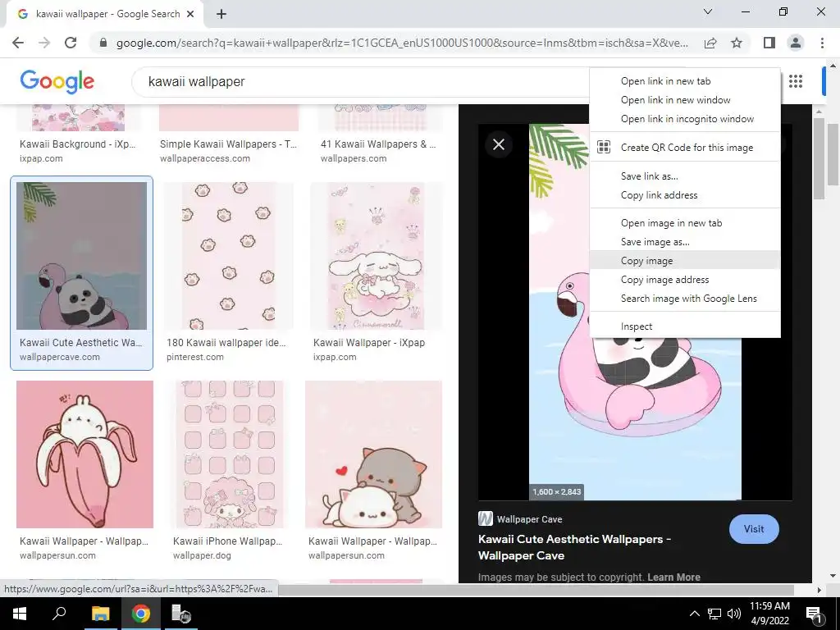Click the Kawaii Wallpaper - iXpap caption
This screenshot has height=630, width=840.
[369, 343]
